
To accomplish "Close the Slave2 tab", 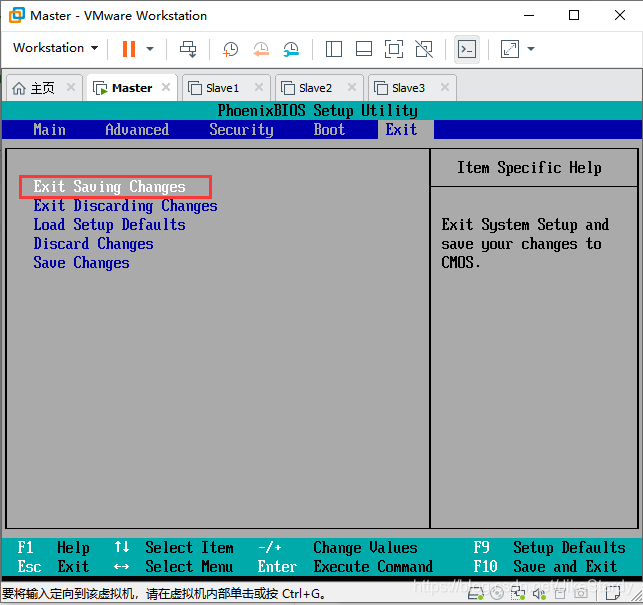I will [352, 87].
